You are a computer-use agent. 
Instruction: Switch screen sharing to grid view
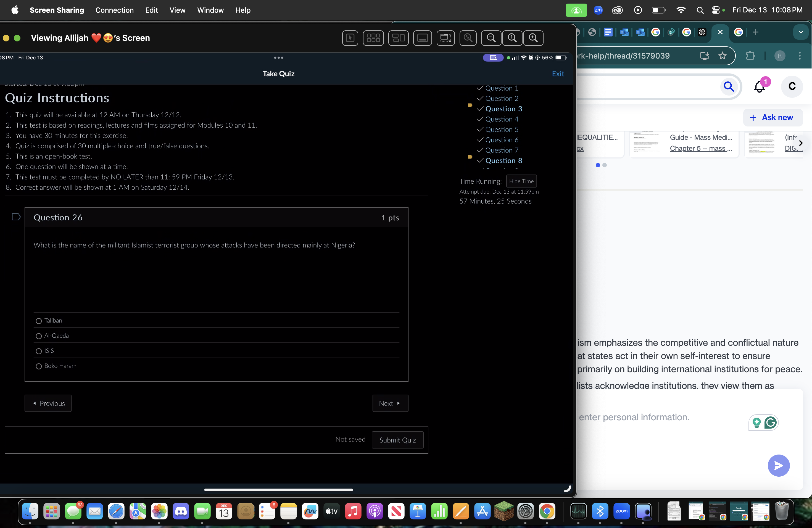pyautogui.click(x=373, y=38)
